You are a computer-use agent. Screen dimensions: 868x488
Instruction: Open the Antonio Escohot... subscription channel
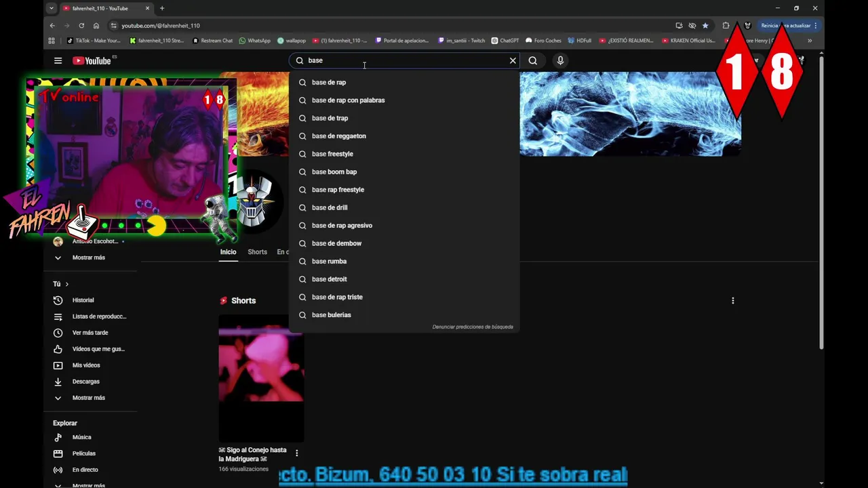click(x=90, y=241)
